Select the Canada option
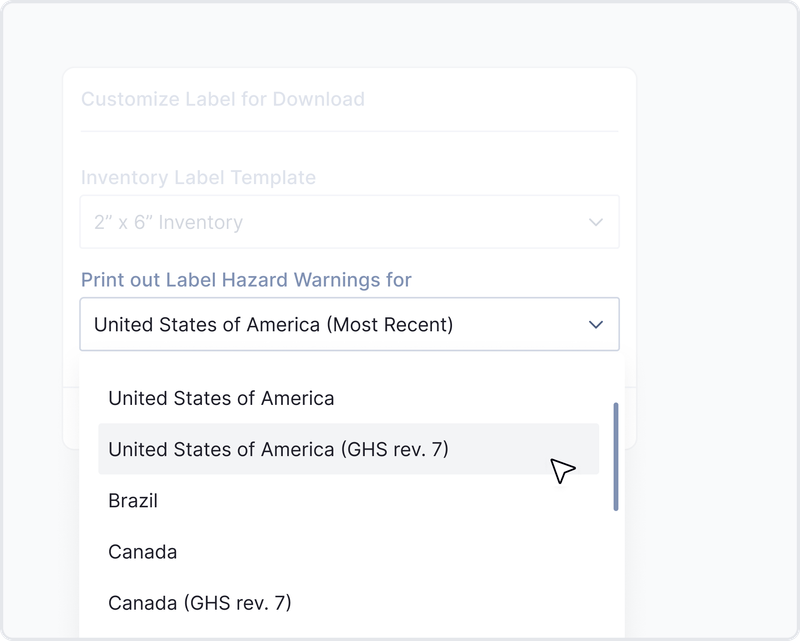This screenshot has height=641, width=800. click(143, 551)
